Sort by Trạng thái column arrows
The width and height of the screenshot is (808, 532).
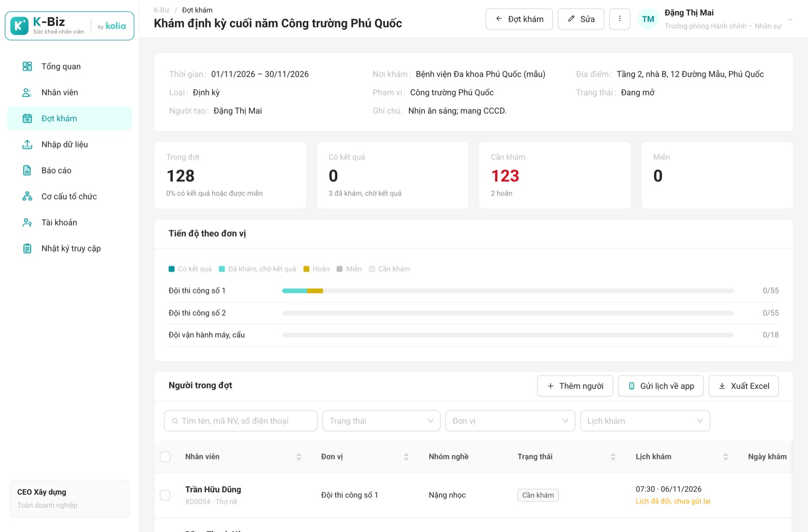[x=613, y=457]
